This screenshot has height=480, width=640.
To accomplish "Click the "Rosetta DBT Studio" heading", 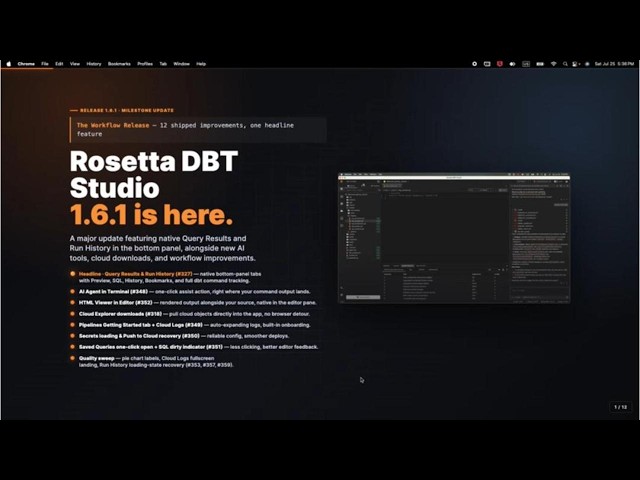I will tap(154, 174).
